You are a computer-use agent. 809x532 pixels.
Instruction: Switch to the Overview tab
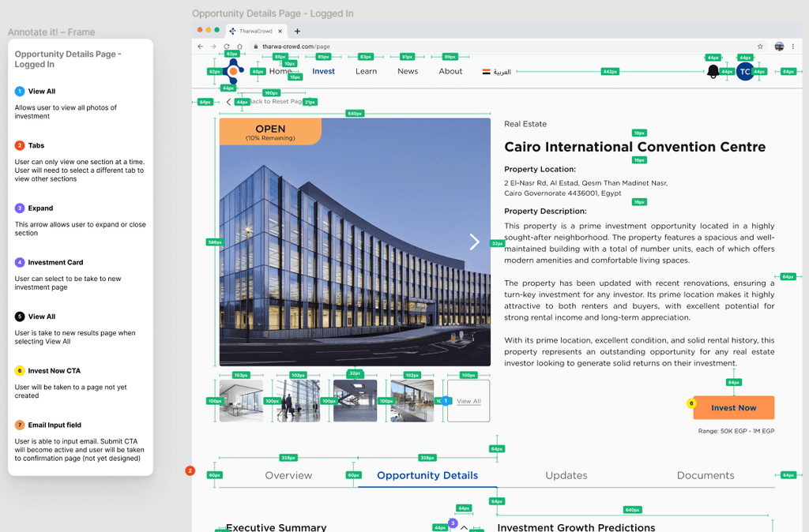[288, 475]
